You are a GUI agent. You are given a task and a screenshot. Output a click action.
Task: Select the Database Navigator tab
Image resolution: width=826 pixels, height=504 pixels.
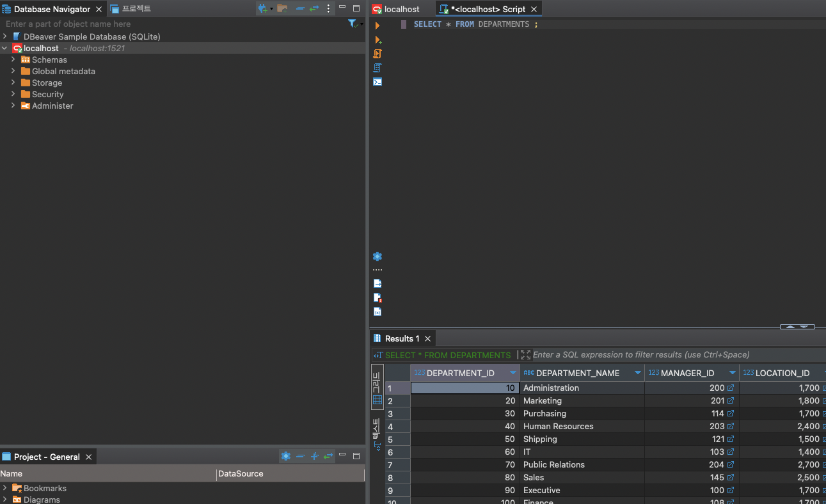pos(52,9)
